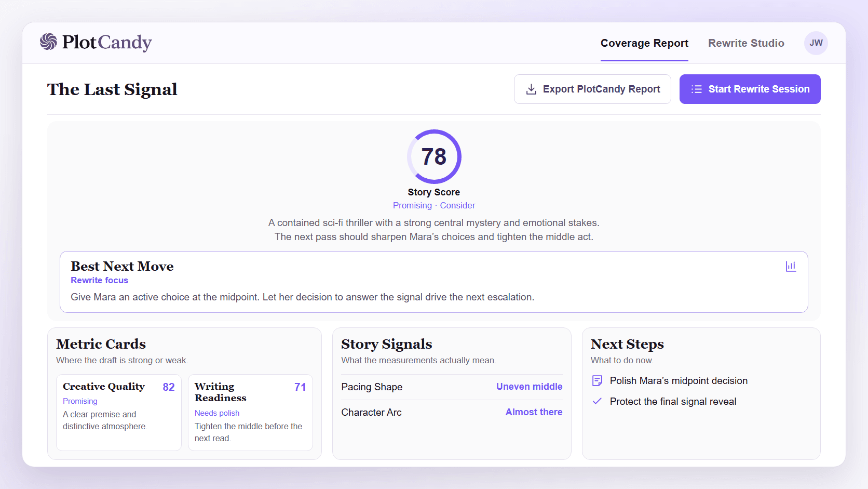Viewport: 868px width, 489px height.
Task: Open the Writing Readiness metric card
Action: [x=250, y=413]
